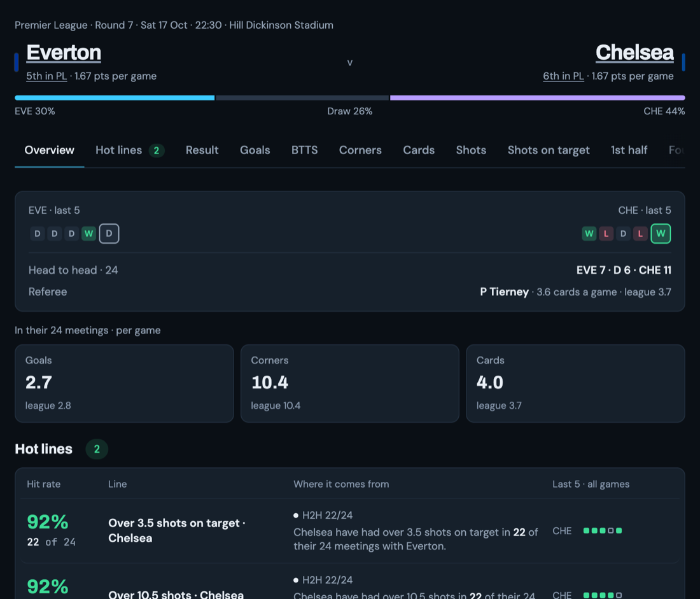This screenshot has width=700, height=599.
Task: Click the EVE 7 · D 6 · CHE 11 record
Action: pos(624,271)
